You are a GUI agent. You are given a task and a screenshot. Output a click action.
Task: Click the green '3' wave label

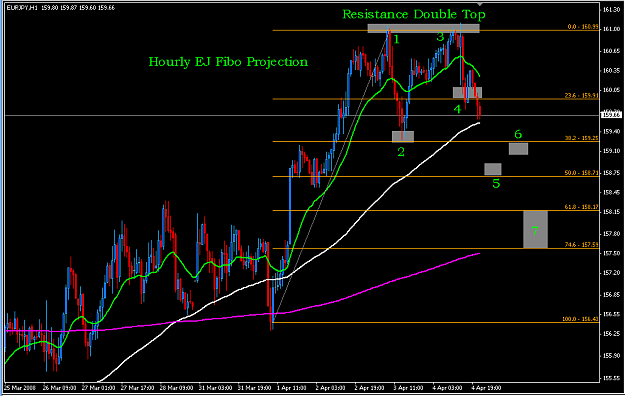(440, 37)
